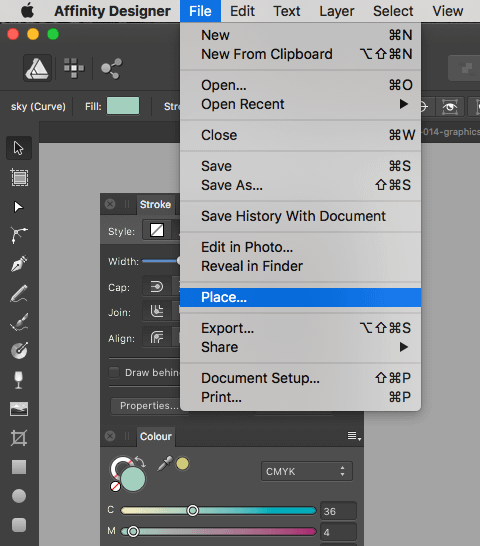
Task: Select the Fill gradient tool
Action: (19, 351)
